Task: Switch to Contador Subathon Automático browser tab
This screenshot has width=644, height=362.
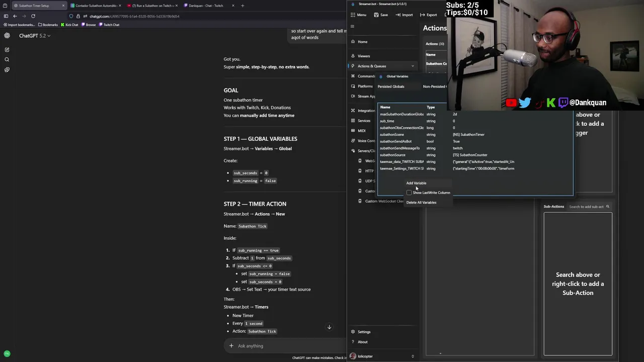Action: [95, 6]
